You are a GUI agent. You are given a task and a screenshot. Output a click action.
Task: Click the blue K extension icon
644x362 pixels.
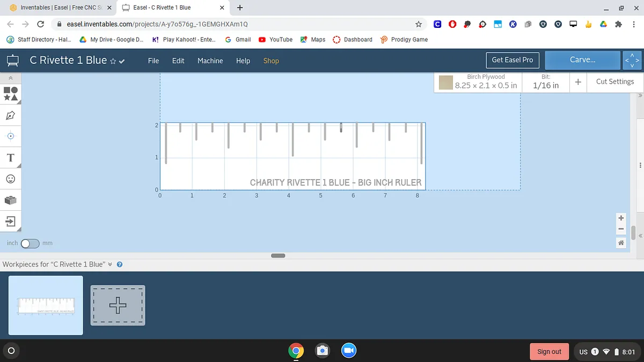click(x=513, y=24)
